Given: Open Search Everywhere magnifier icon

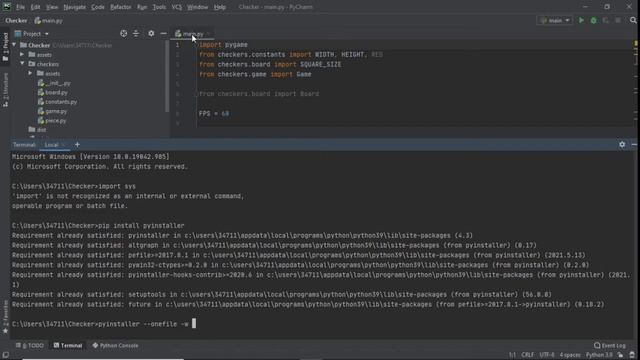Looking at the screenshot, I should [633, 20].
